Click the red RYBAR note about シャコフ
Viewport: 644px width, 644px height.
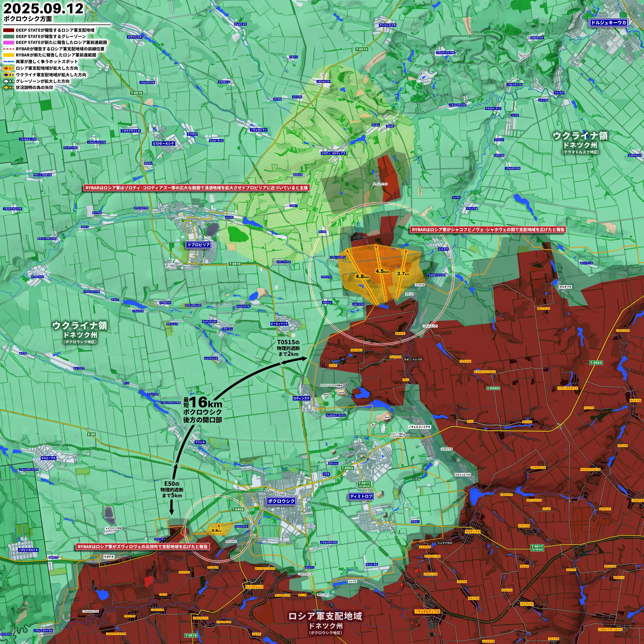point(488,230)
